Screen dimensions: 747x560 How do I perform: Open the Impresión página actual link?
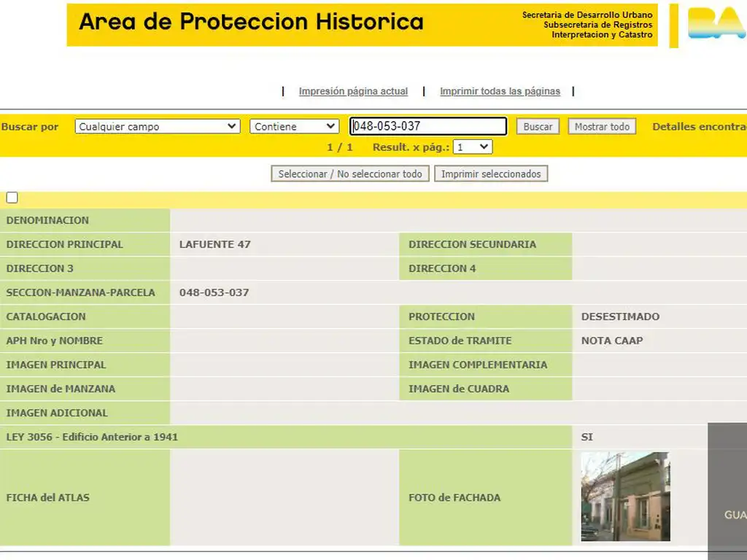click(x=353, y=91)
